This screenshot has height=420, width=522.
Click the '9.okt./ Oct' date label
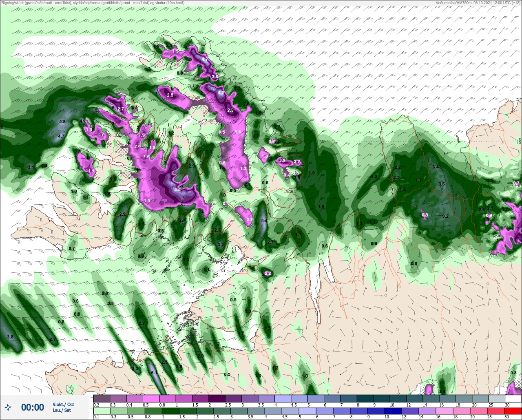click(x=63, y=404)
